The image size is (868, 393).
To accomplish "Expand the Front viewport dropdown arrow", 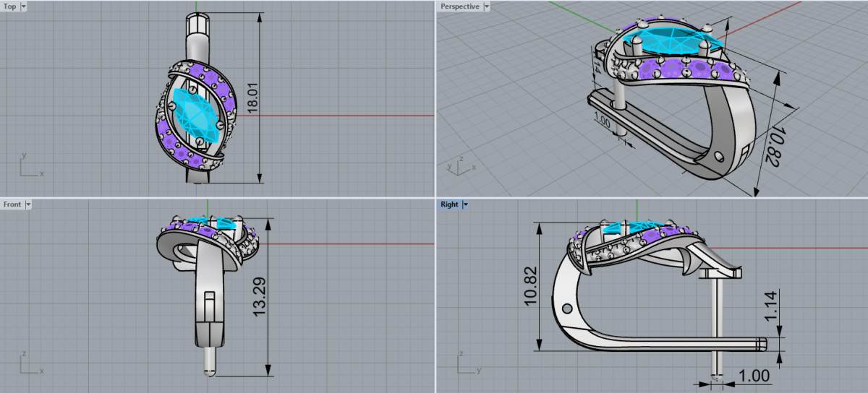I will tap(28, 204).
